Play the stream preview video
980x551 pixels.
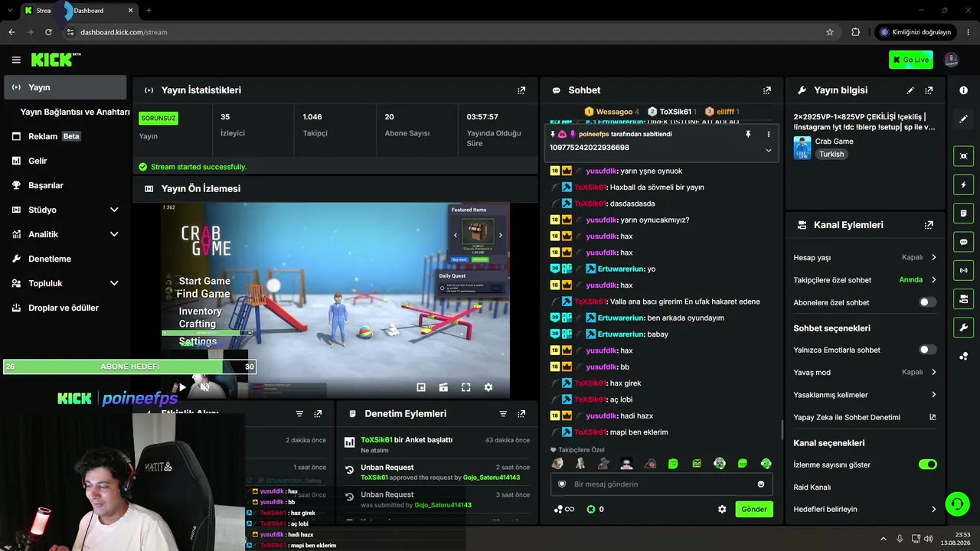click(182, 387)
